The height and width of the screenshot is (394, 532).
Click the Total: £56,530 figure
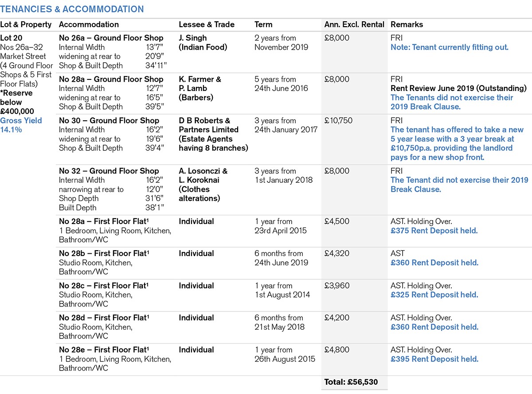point(351,382)
